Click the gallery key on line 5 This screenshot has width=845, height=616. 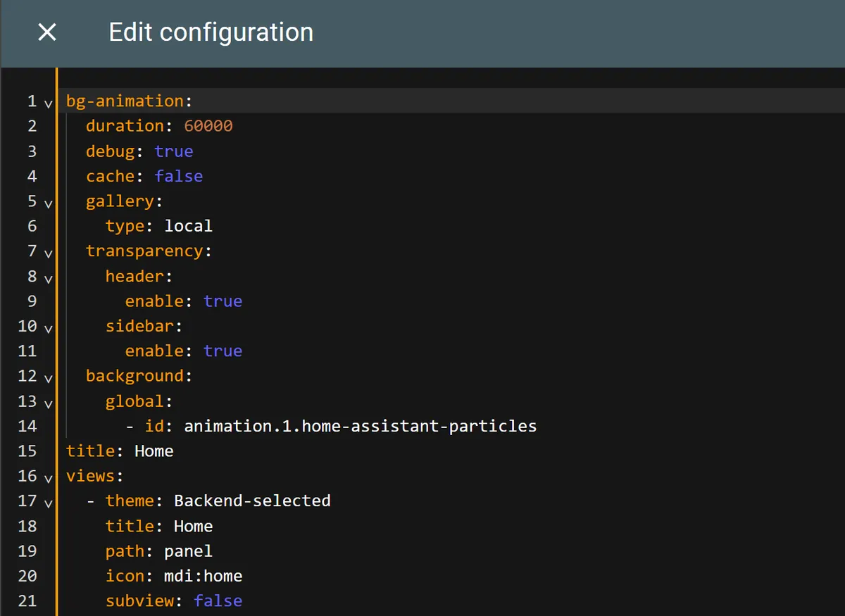(x=120, y=201)
